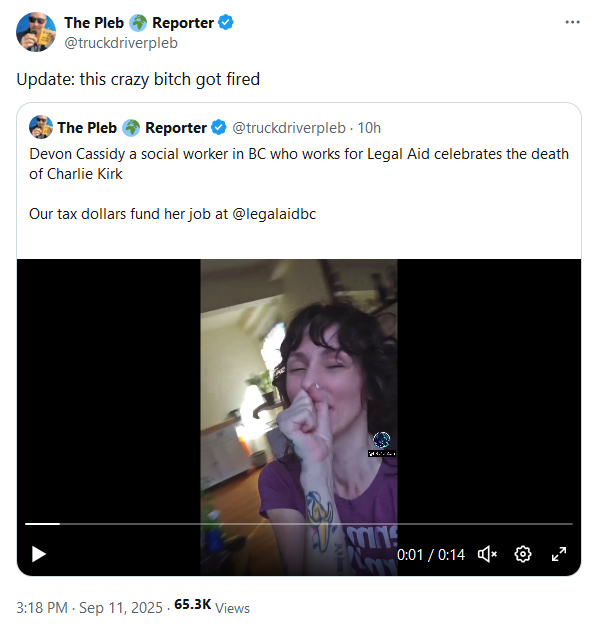The width and height of the screenshot is (598, 634).
Task: Click The Pleb Reporter profile avatar
Action: click(x=36, y=32)
